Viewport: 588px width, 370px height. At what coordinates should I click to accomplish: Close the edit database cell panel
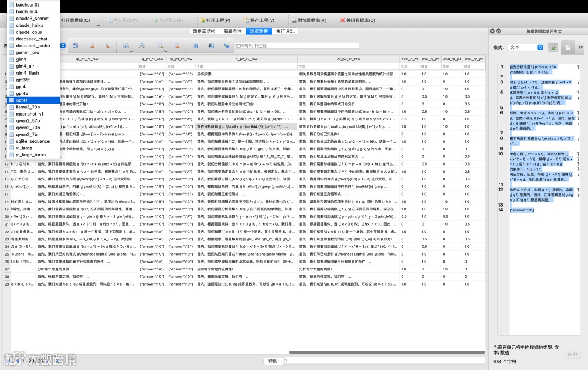point(492,31)
